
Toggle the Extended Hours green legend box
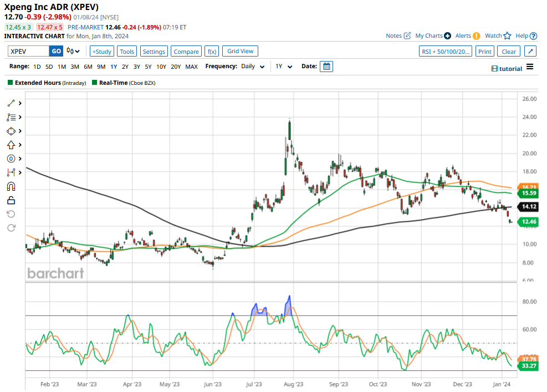coord(10,83)
